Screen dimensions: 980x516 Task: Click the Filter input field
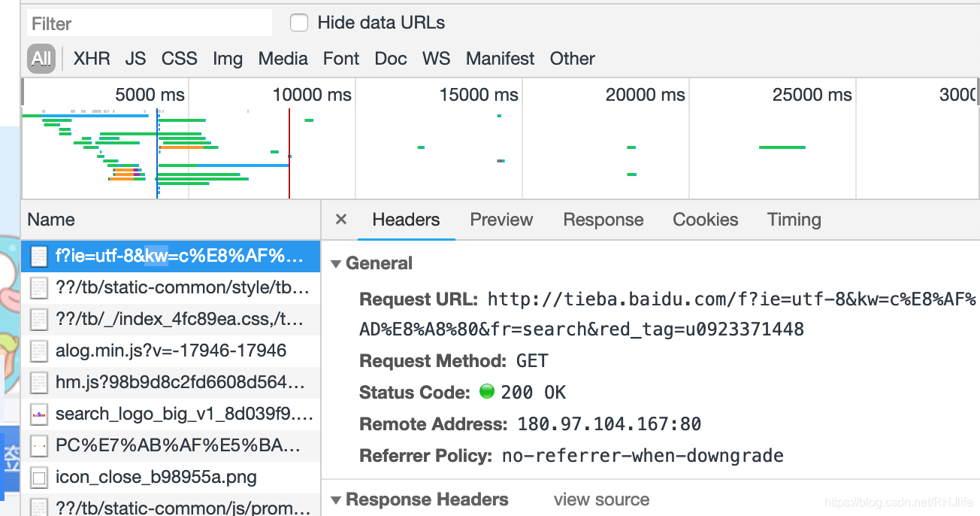point(150,23)
